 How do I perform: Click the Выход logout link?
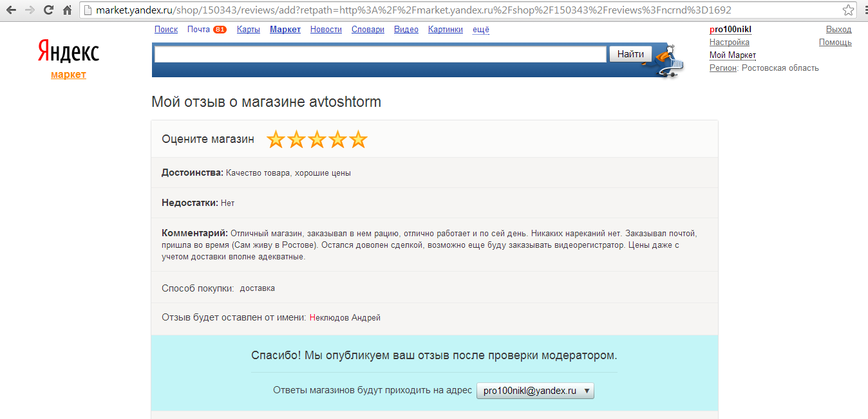(x=838, y=30)
